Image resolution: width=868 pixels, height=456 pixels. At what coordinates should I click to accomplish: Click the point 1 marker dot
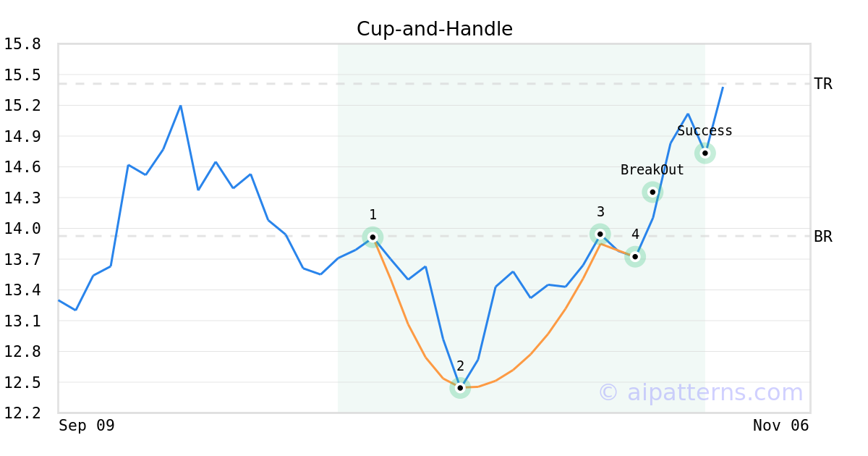click(x=373, y=237)
